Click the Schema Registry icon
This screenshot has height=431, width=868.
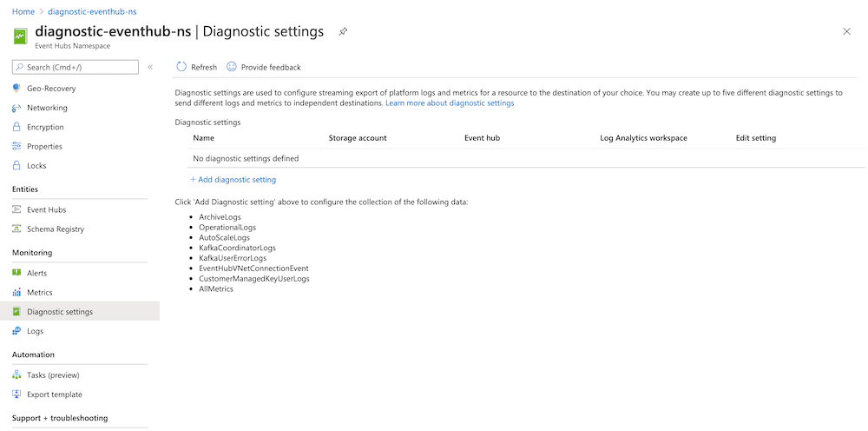click(x=16, y=229)
